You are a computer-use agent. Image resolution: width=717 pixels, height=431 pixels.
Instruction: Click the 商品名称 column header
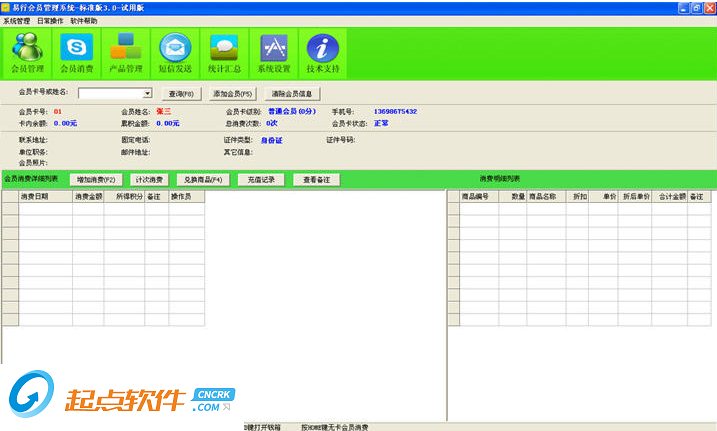coord(546,197)
